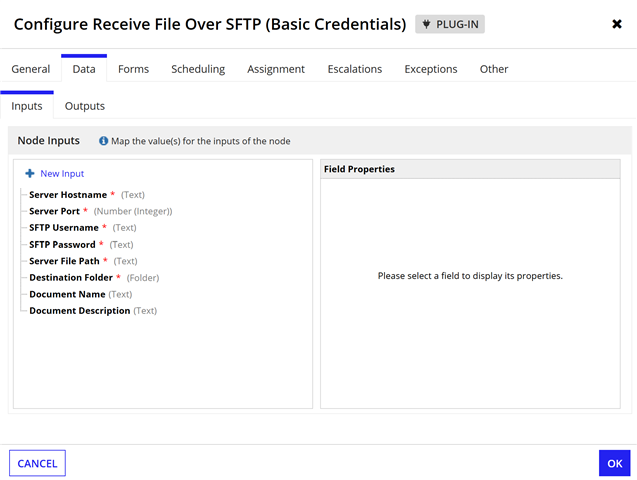Click the (Folder) type label
Image resolution: width=637 pixels, height=480 pixels.
point(143,278)
